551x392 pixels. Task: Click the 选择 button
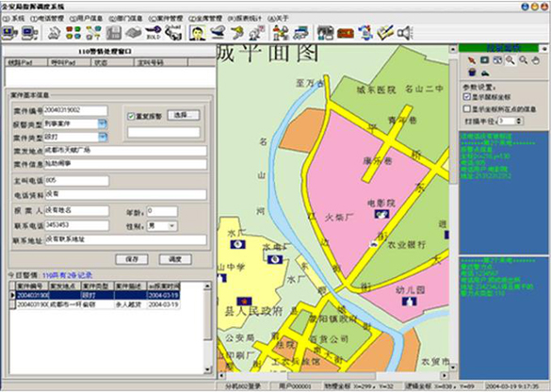coord(184,115)
